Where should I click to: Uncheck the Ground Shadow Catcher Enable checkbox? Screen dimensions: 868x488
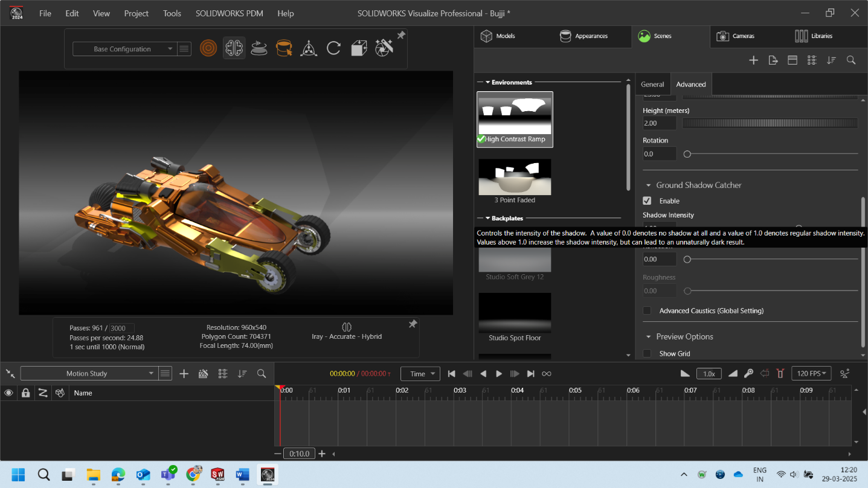[647, 201]
